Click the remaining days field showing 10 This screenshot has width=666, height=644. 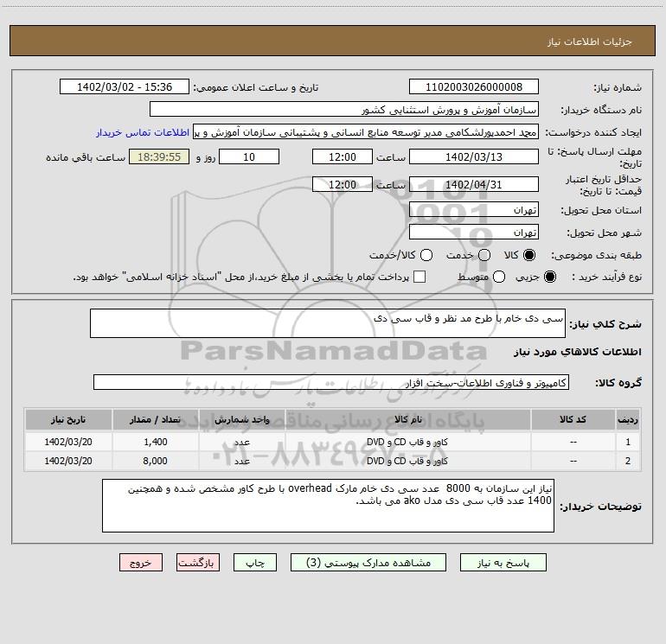[x=249, y=156]
